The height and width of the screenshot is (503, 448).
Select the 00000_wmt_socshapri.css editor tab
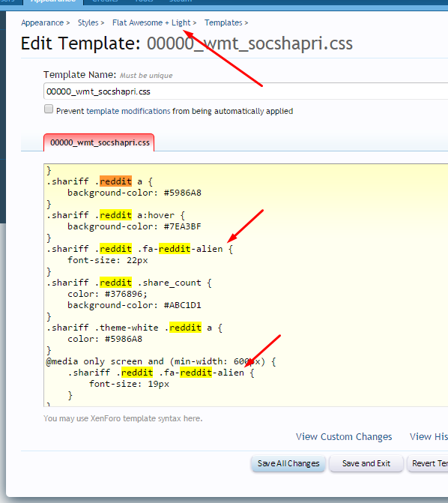click(99, 142)
